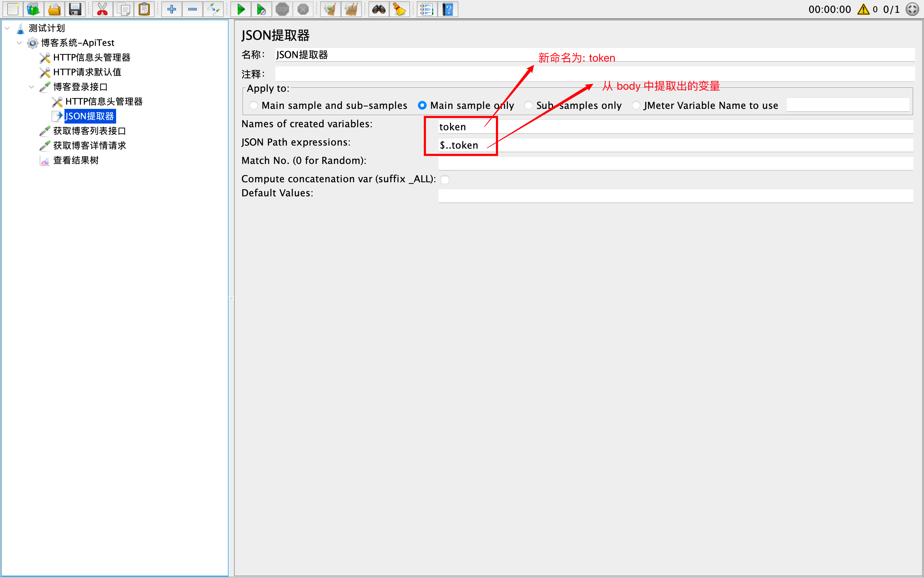Select Main sample only radio button
This screenshot has height=578, width=924.
click(x=422, y=105)
